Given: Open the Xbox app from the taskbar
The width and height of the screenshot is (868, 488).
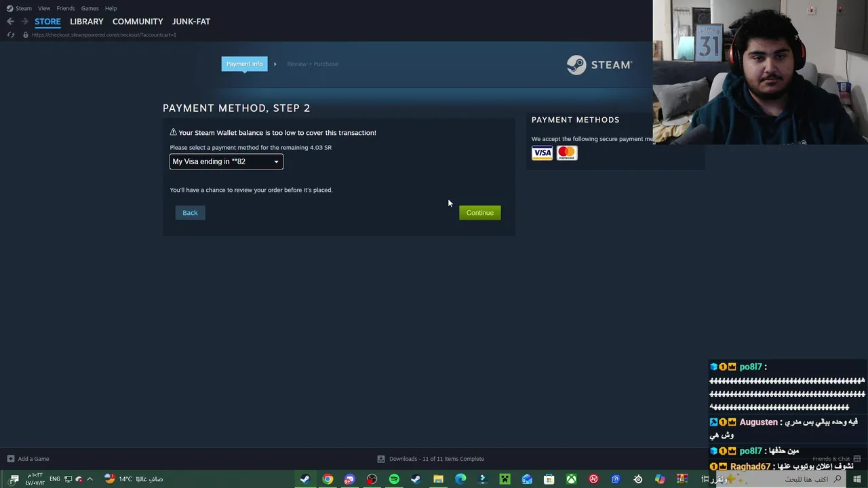Looking at the screenshot, I should 572,479.
